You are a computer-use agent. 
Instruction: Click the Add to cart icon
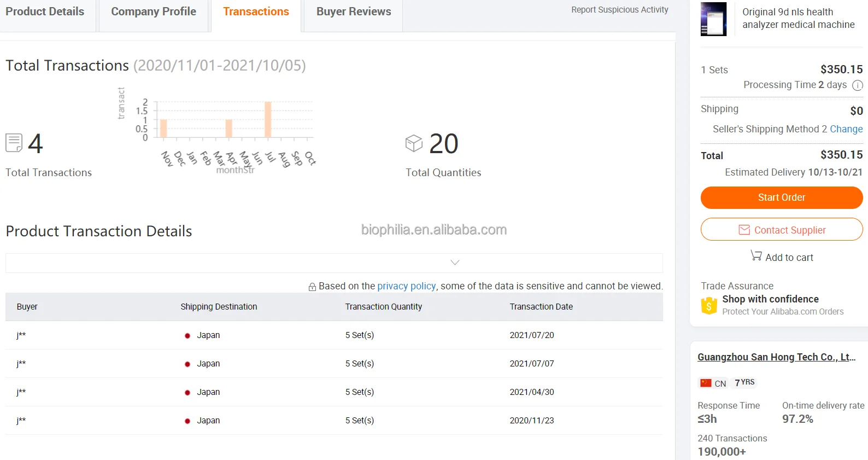tap(756, 256)
